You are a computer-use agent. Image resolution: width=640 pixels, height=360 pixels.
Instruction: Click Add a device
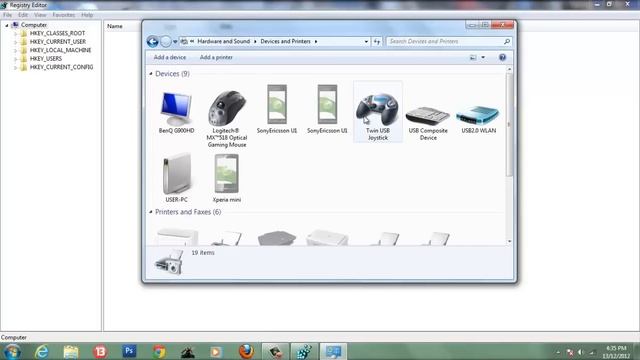click(170, 58)
